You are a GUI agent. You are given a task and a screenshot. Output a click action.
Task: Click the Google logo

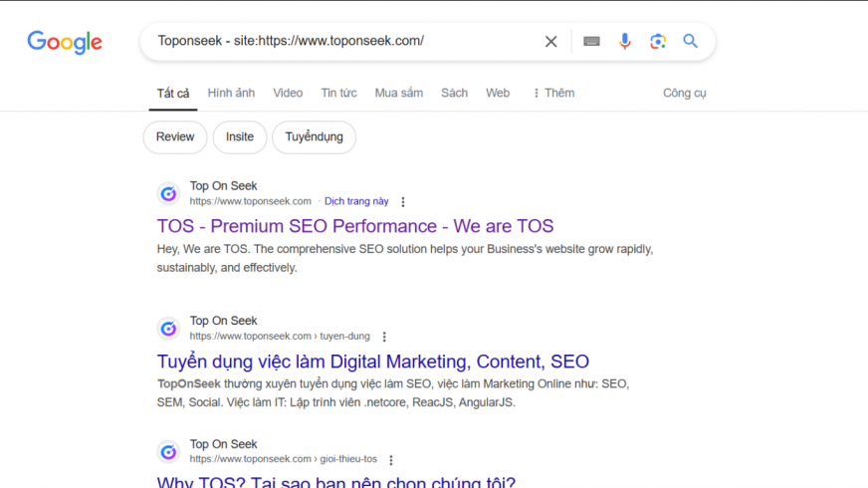[x=65, y=42]
